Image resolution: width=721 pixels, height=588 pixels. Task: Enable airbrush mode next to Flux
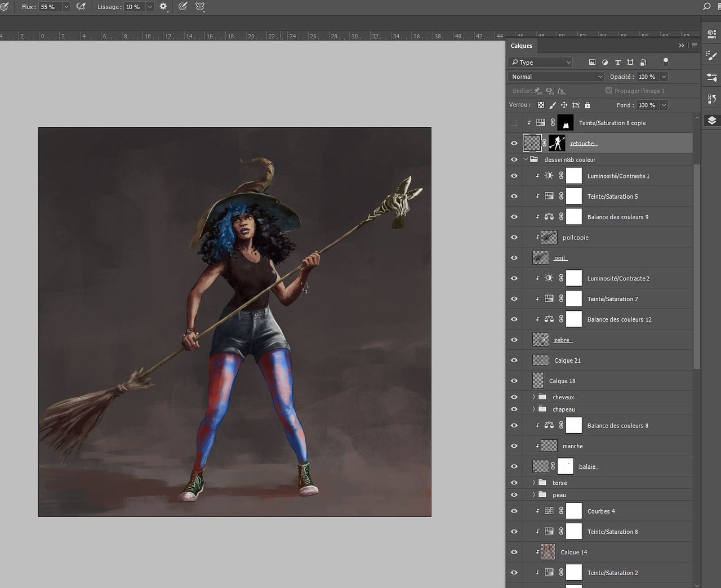(x=81, y=7)
